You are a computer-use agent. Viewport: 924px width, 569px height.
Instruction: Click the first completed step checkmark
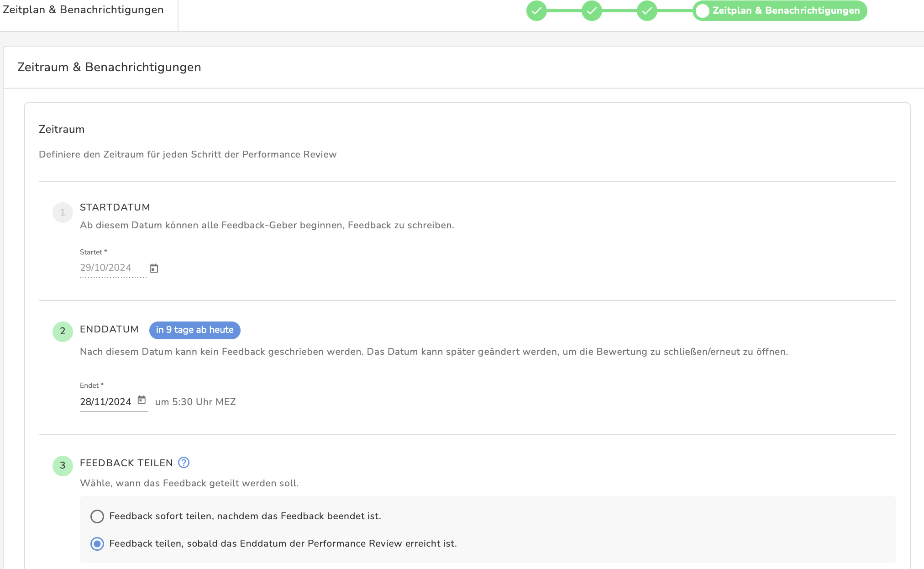tap(536, 11)
